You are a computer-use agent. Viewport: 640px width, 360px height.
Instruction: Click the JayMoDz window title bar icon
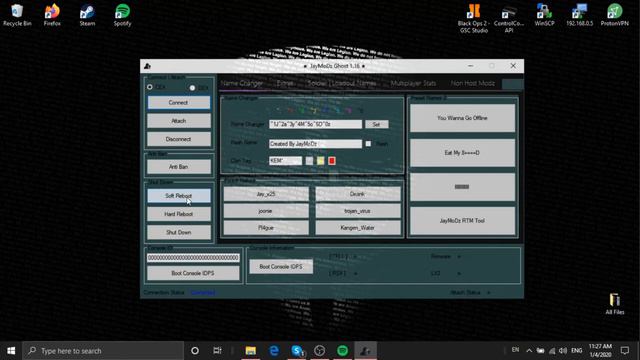(x=147, y=66)
